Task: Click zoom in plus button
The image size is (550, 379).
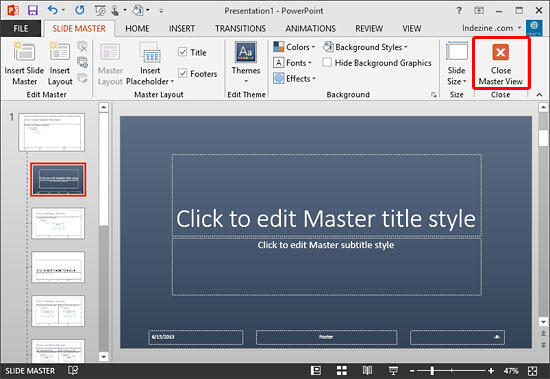Action: 491,371
